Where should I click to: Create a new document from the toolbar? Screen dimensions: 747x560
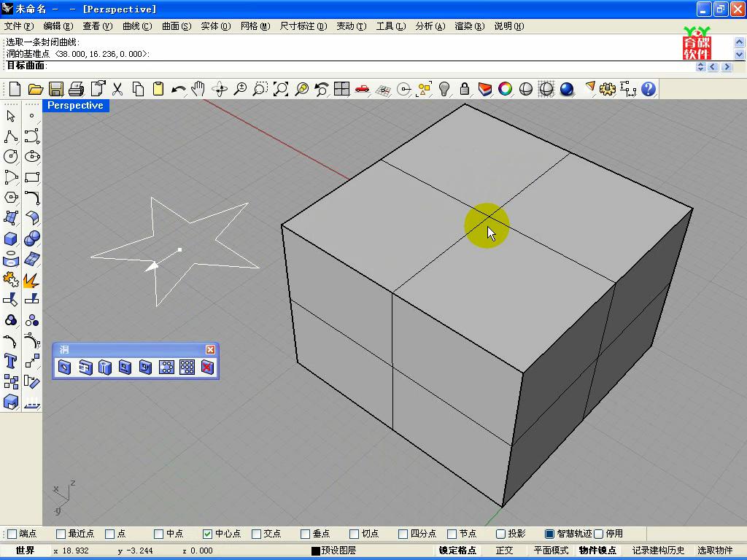15,89
